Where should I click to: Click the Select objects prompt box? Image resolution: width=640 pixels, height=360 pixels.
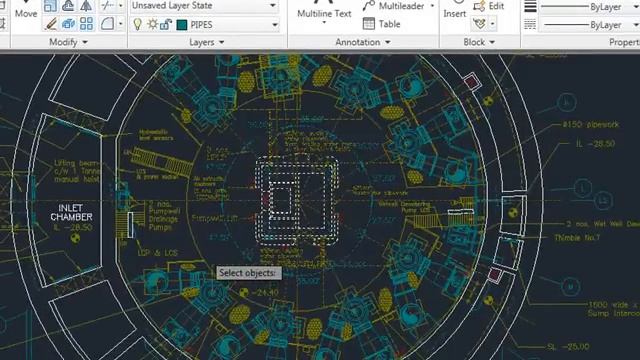point(249,273)
